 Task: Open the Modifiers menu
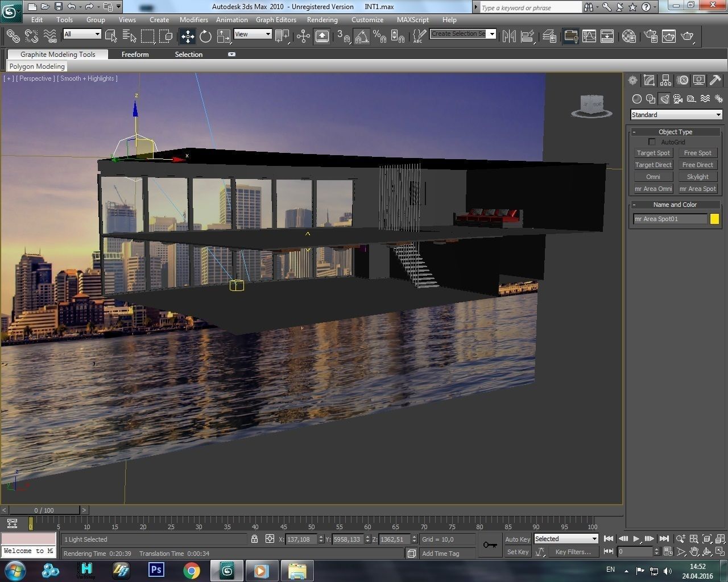[x=193, y=19]
